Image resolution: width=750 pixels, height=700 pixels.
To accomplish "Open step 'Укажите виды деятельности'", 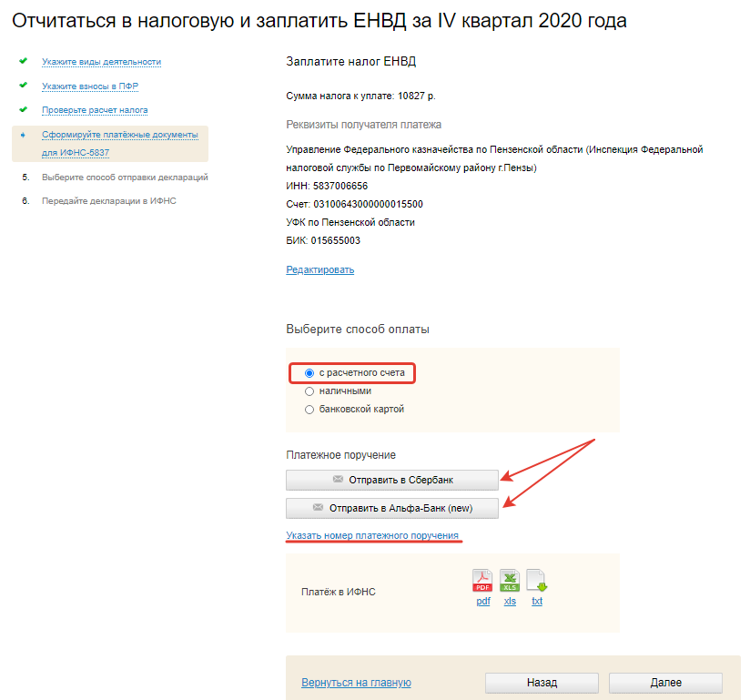I will 101,62.
